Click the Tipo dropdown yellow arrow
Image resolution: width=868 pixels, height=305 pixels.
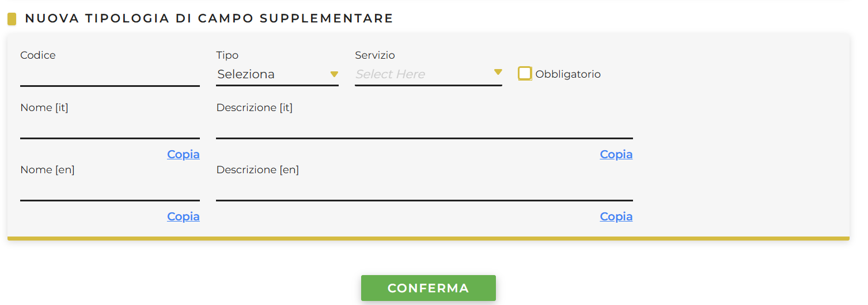tap(334, 74)
